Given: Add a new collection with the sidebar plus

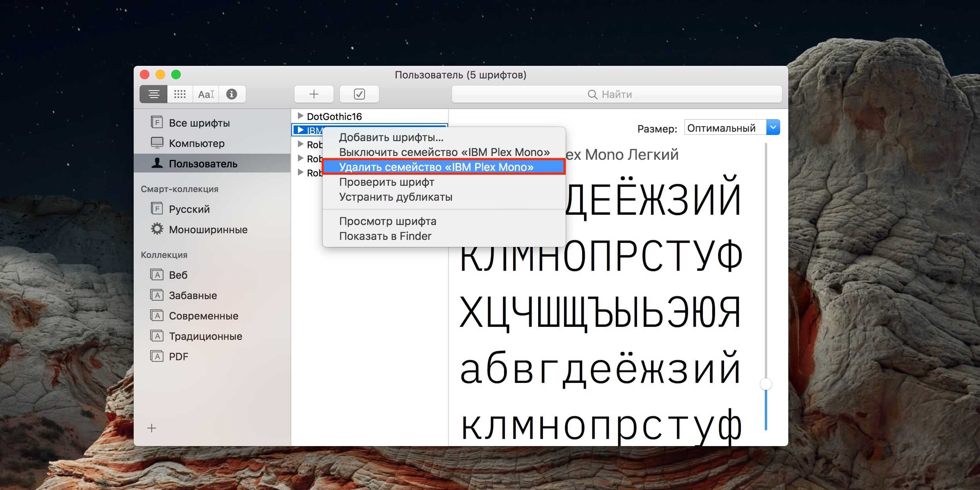Looking at the screenshot, I should click(x=152, y=428).
